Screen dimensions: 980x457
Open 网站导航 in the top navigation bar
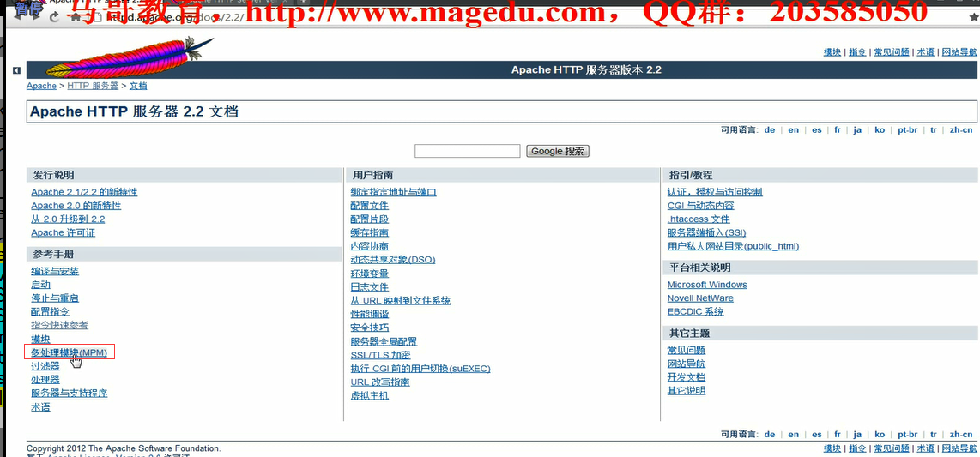click(959, 52)
